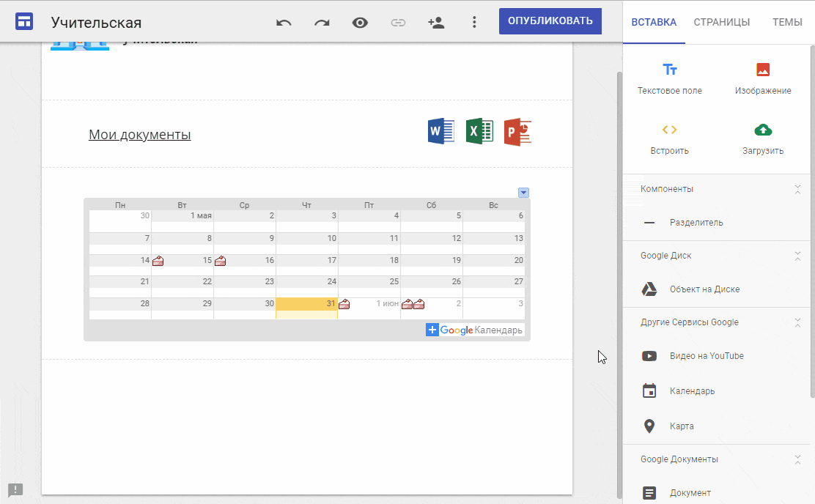Click the Google Календарь add button
This screenshot has width=815, height=504.
coord(474,330)
